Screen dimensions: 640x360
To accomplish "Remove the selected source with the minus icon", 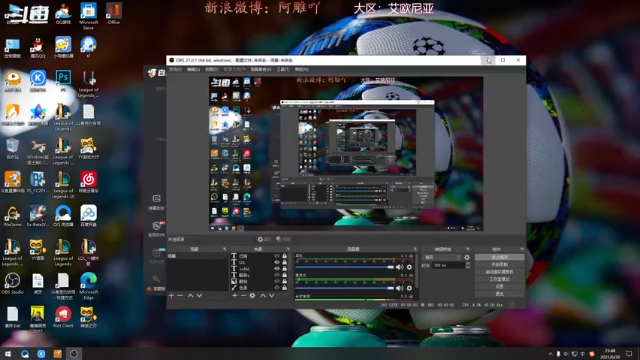I will pos(243,295).
